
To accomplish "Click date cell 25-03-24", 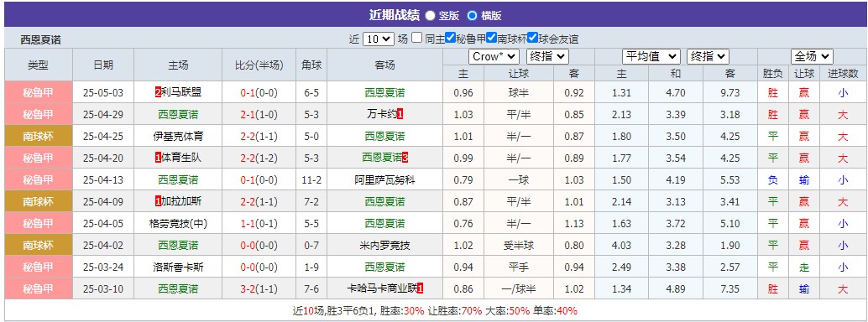I will click(x=103, y=267).
